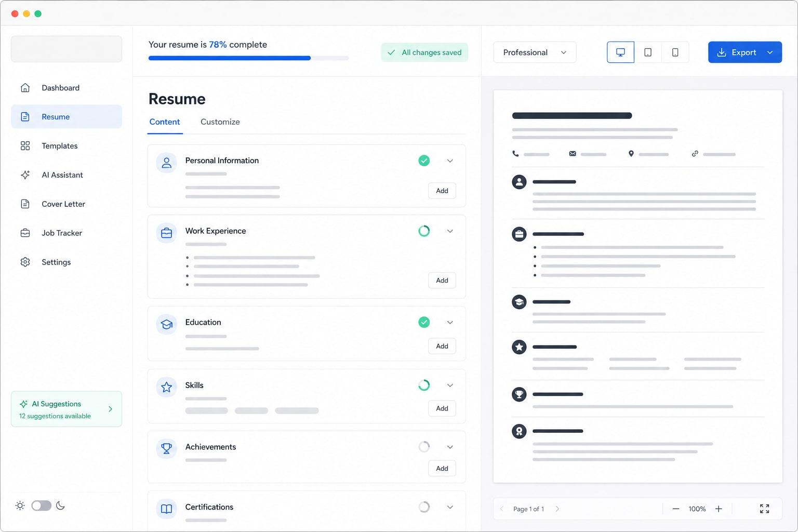This screenshot has width=798, height=532.
Task: Select desktop preview mode
Action: [x=620, y=52]
